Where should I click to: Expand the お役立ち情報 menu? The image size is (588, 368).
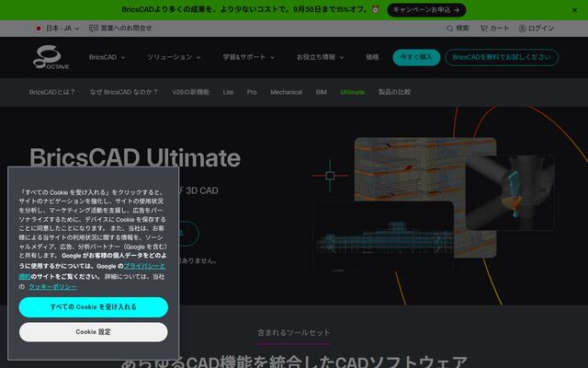[320, 57]
